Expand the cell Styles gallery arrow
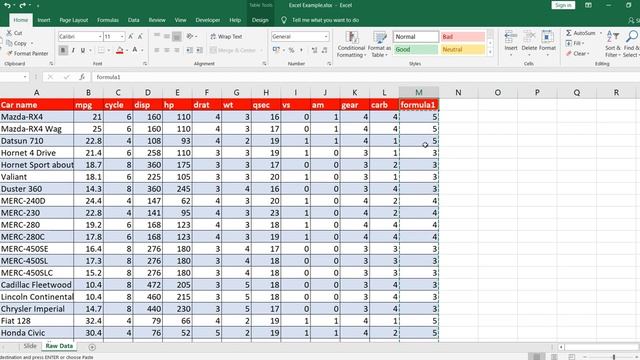The width and height of the screenshot is (640, 360). (490, 53)
